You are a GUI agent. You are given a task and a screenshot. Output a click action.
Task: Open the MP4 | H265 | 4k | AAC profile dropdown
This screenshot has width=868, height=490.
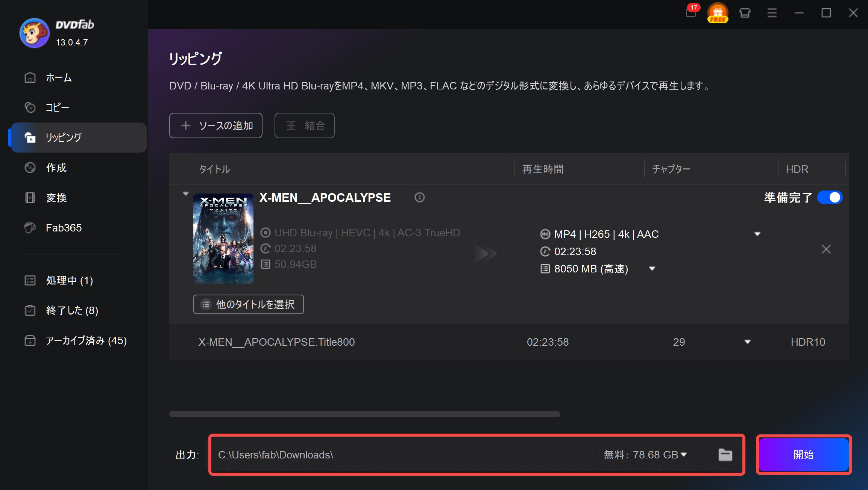[x=757, y=234]
